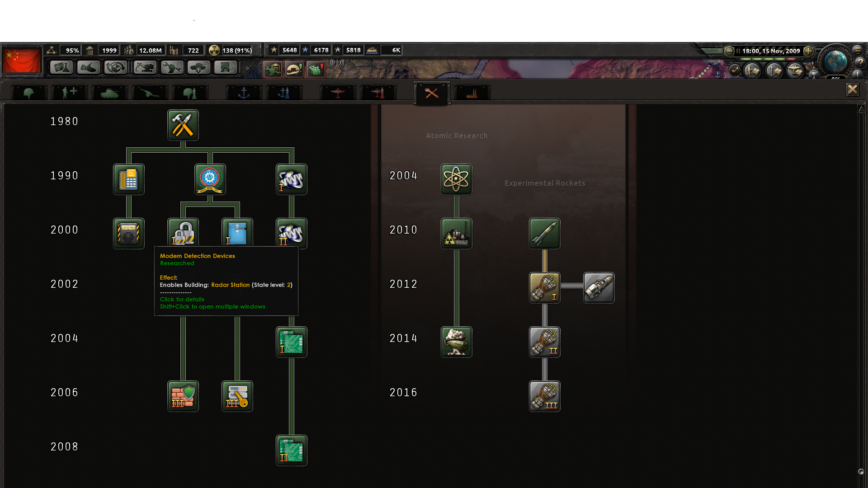Click the Experimental Rockets missile technology
The image size is (868, 488).
coord(544,234)
